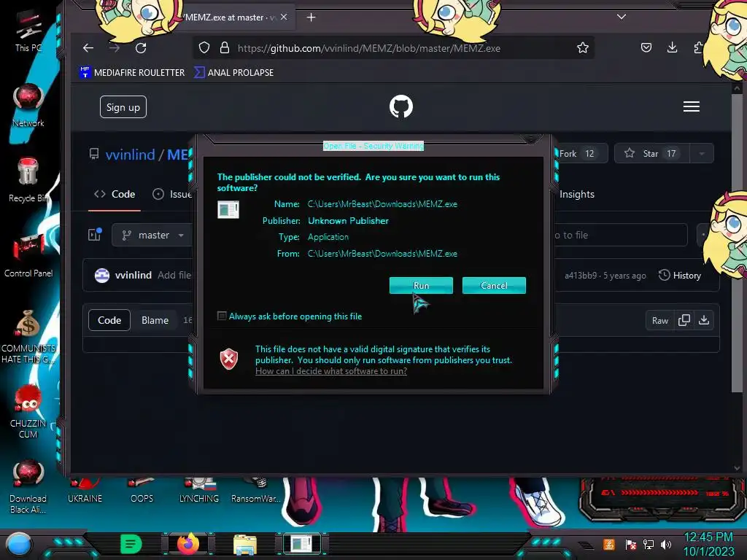The height and width of the screenshot is (560, 747).
Task: Click the Run button in security warning
Action: (x=421, y=285)
